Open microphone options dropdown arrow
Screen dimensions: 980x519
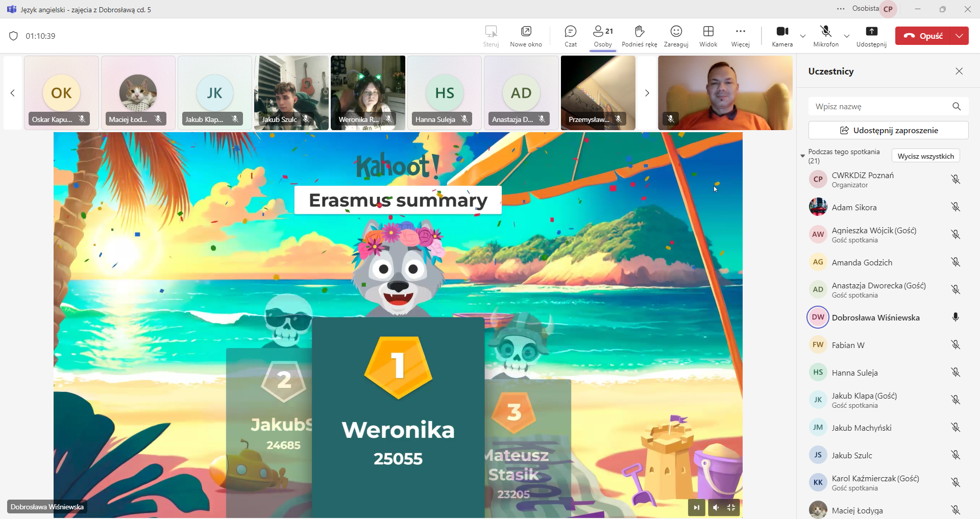coord(847,36)
